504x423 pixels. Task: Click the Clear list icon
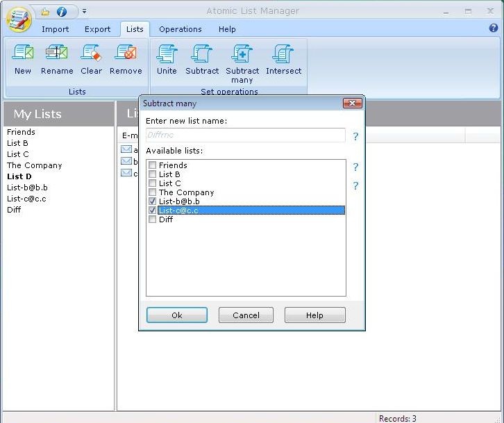(91, 52)
